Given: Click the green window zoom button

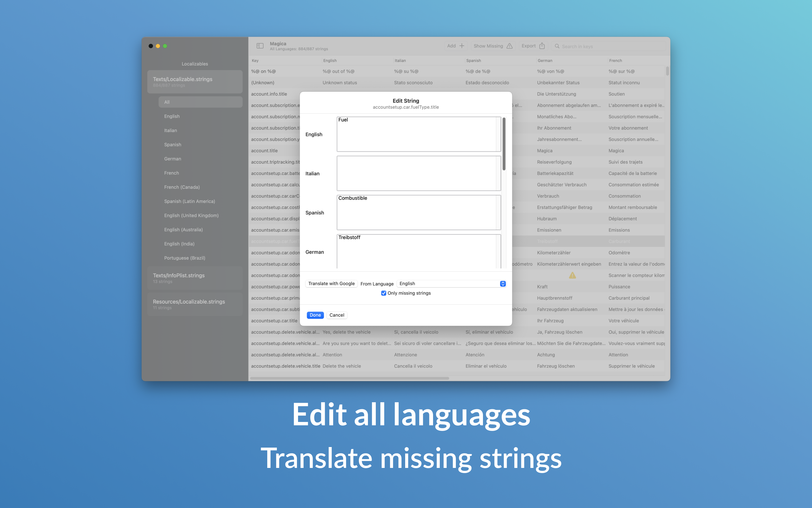Looking at the screenshot, I should [165, 46].
